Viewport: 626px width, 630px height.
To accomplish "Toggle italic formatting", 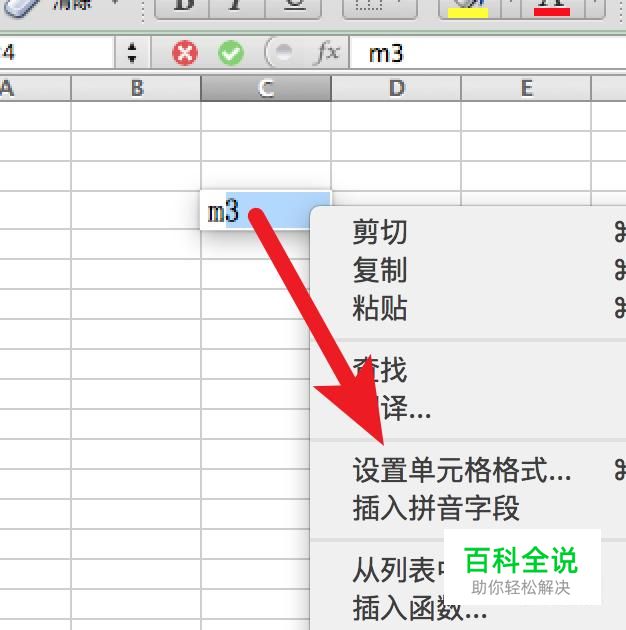I will [x=237, y=8].
